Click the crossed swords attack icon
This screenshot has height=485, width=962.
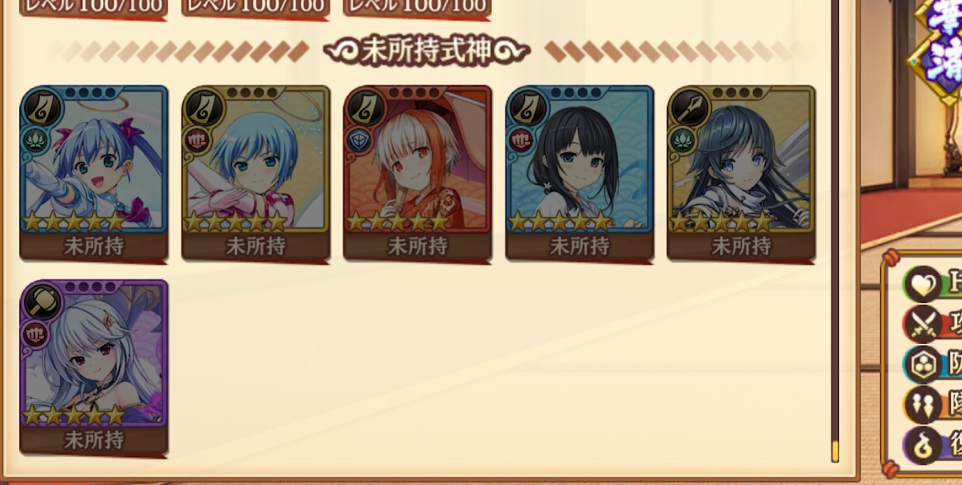(923, 324)
